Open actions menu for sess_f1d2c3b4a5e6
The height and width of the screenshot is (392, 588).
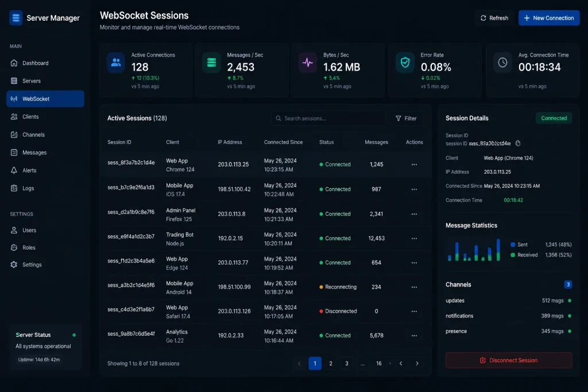tap(414, 263)
